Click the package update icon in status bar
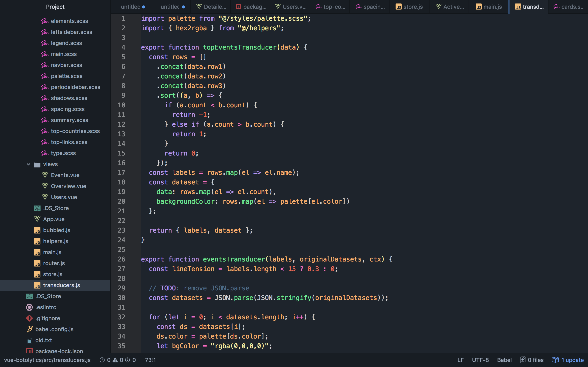Image resolution: width=588 pixels, height=367 pixels. (555, 360)
